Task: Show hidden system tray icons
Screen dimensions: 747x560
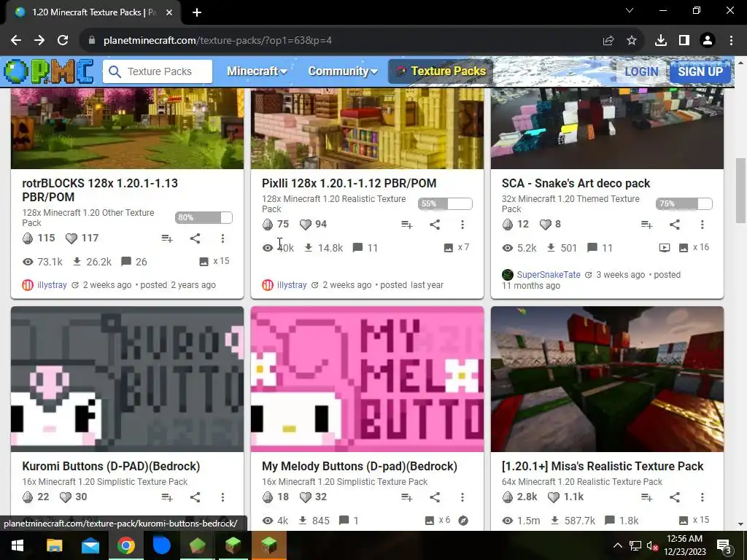Action: click(617, 545)
